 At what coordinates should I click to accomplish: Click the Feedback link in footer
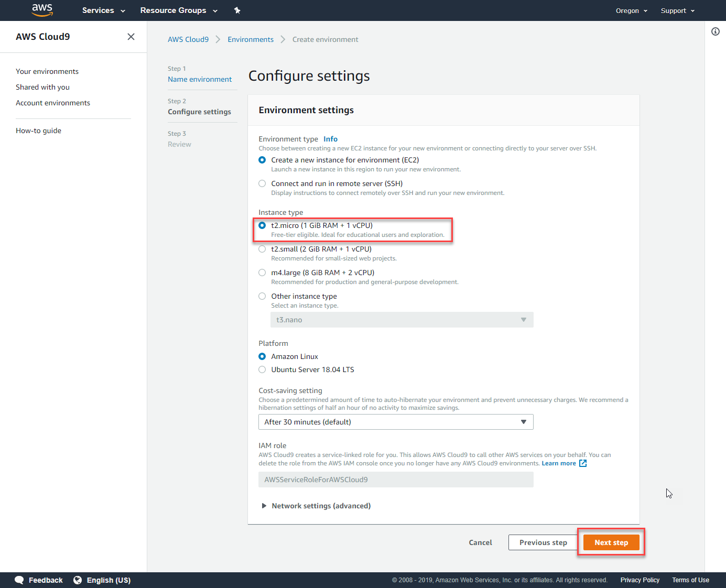click(46, 580)
